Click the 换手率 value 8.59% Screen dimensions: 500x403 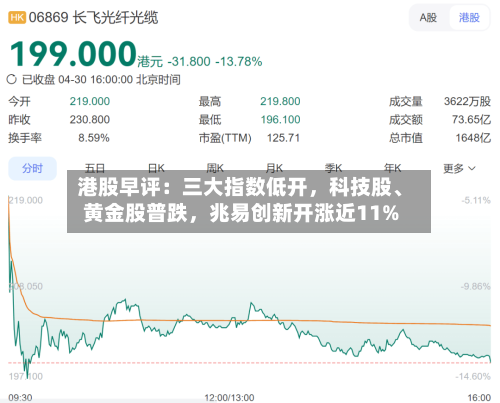(x=94, y=138)
